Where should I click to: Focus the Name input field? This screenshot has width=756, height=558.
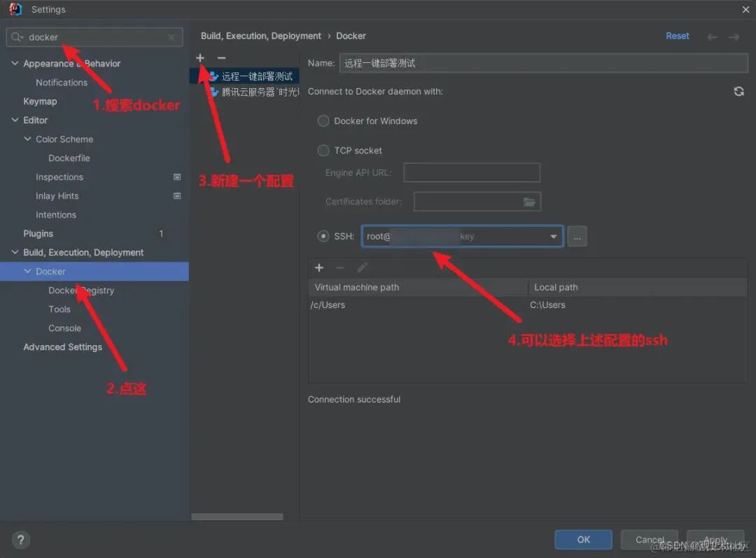pyautogui.click(x=543, y=63)
